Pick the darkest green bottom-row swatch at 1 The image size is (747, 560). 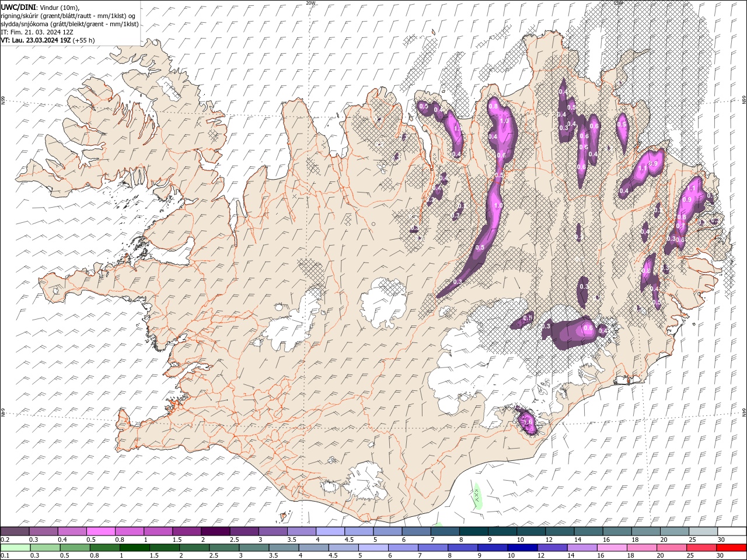(134, 548)
